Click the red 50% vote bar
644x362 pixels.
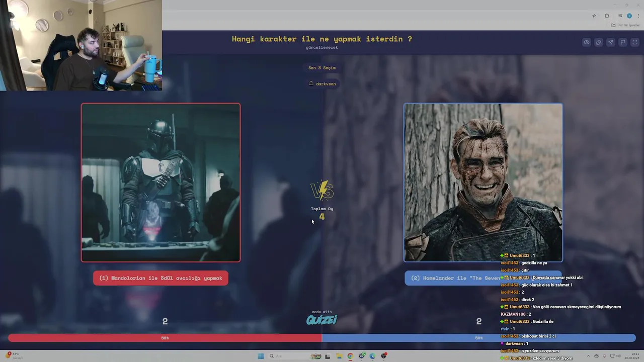click(165, 338)
